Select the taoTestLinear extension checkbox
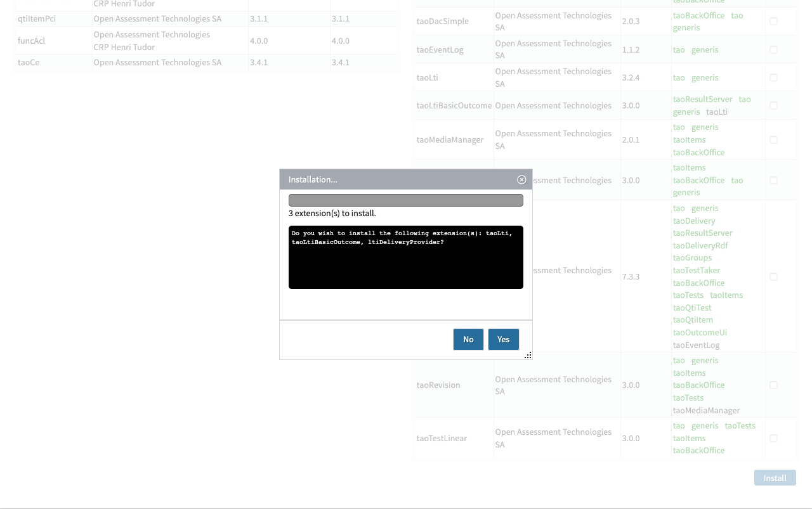 [x=773, y=438]
